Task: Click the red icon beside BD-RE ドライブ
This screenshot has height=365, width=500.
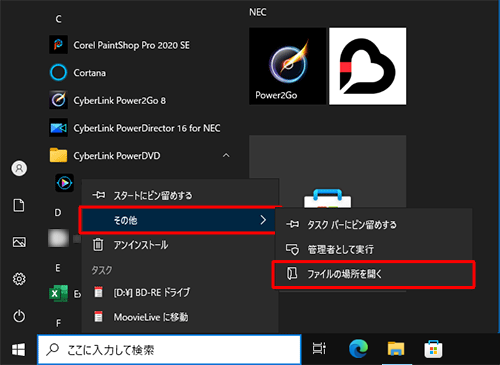Action: (x=98, y=292)
